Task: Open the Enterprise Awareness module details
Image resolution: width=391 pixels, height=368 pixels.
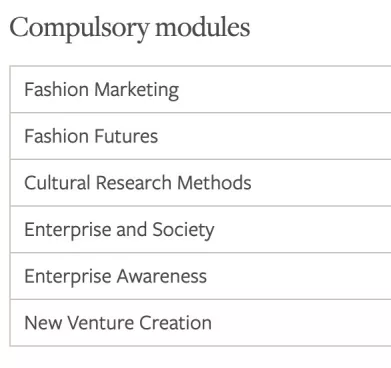Action: 201,276
